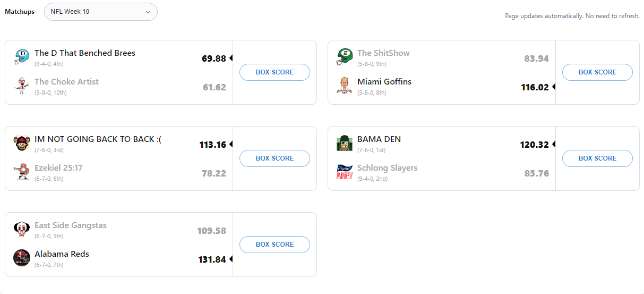View box score for Alabama Reds matchup
The image size is (644, 294).
(x=274, y=245)
